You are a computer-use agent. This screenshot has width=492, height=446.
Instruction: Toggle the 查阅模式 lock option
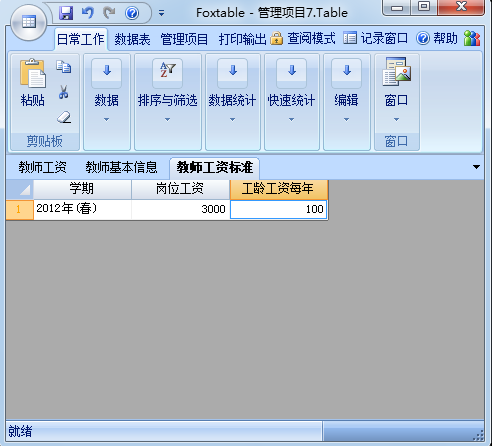point(303,39)
